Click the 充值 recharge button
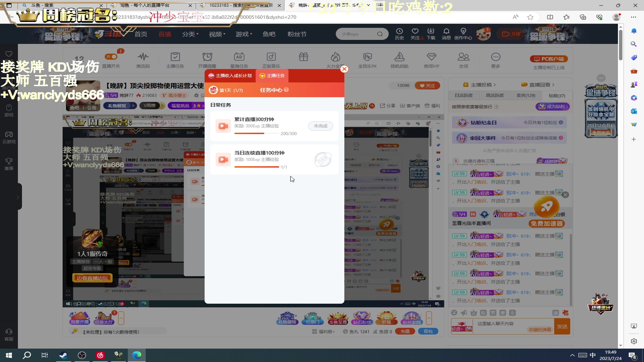Image resolution: width=644 pixels, height=362 pixels. pyautogui.click(x=405, y=331)
